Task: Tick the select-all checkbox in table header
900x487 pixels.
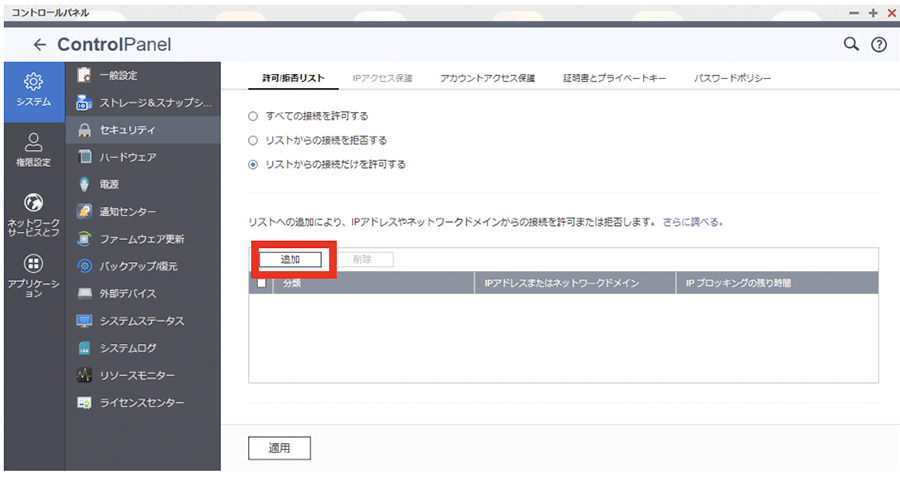Action: (x=262, y=283)
